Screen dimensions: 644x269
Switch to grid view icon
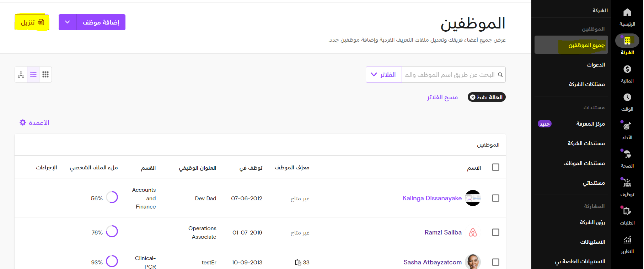click(x=45, y=74)
